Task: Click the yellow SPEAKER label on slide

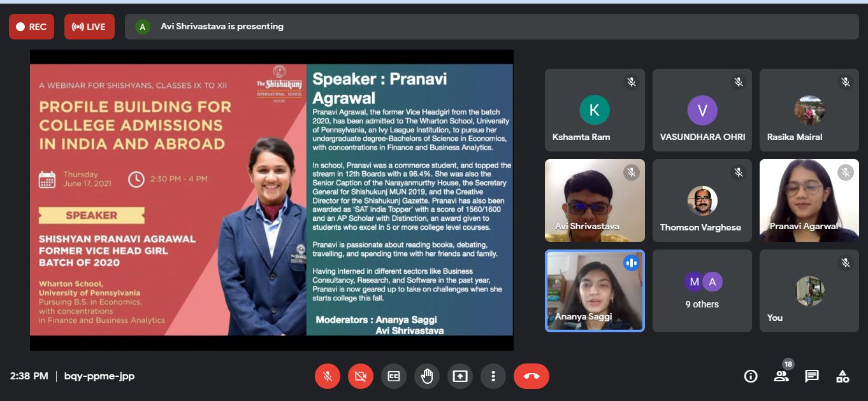Action: [x=91, y=215]
